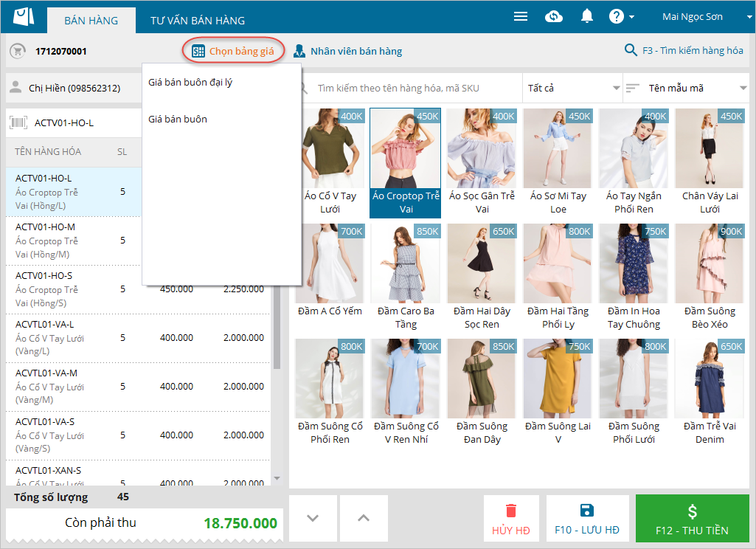This screenshot has width=756, height=549.
Task: Click F12 - Thu tiền button
Action: [x=692, y=518]
